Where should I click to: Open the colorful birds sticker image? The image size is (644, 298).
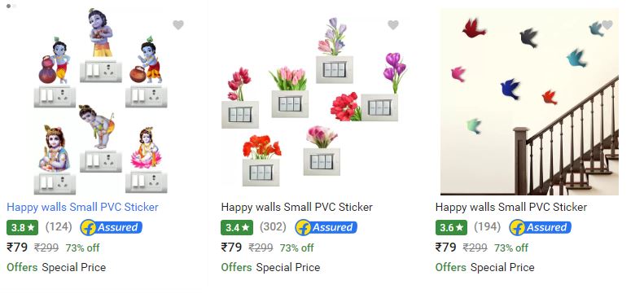529,102
